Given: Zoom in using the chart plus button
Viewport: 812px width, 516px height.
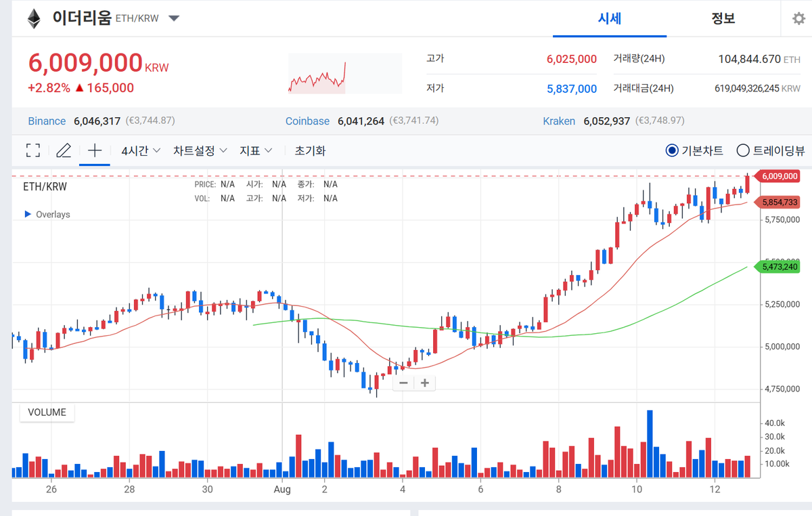Looking at the screenshot, I should [x=424, y=383].
